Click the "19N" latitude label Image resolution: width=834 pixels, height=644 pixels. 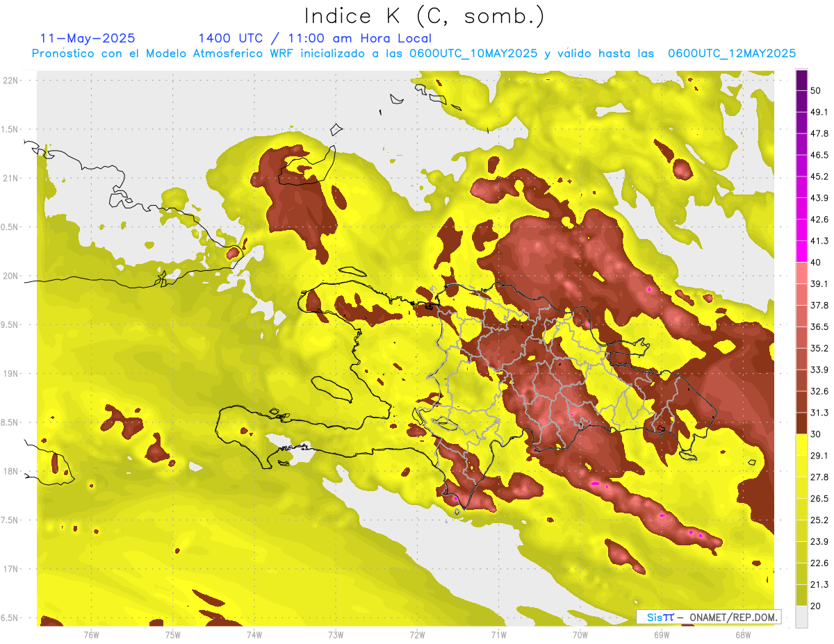click(x=11, y=374)
